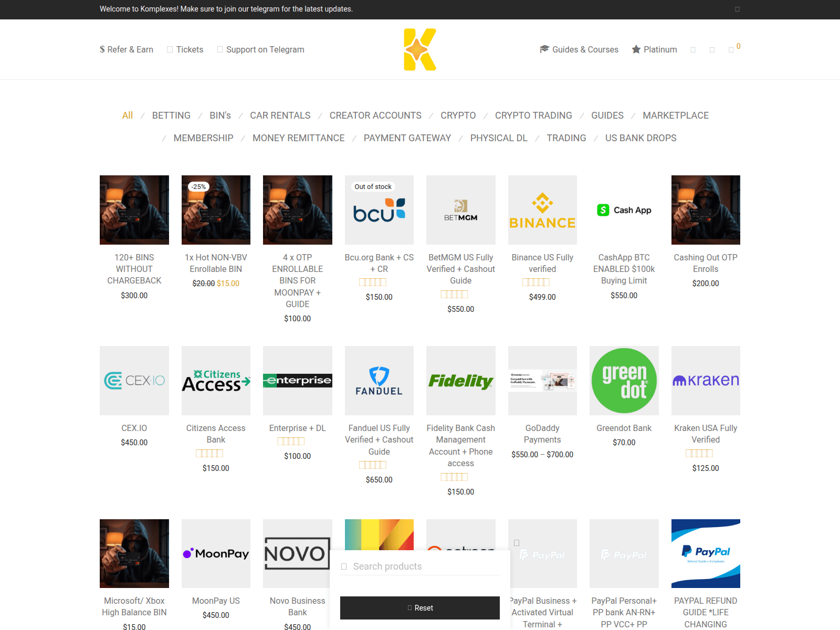Filter products by TRADING
840x630 pixels.
click(x=566, y=138)
